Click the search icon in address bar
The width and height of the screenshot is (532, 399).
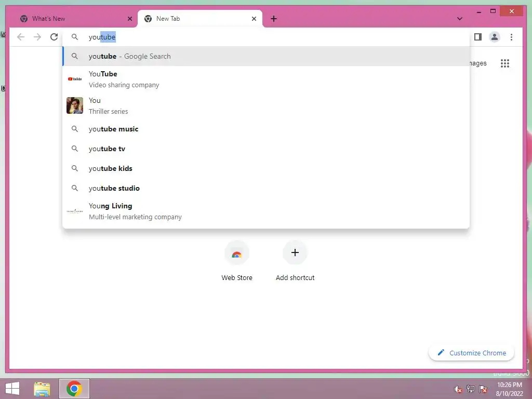[x=75, y=37]
